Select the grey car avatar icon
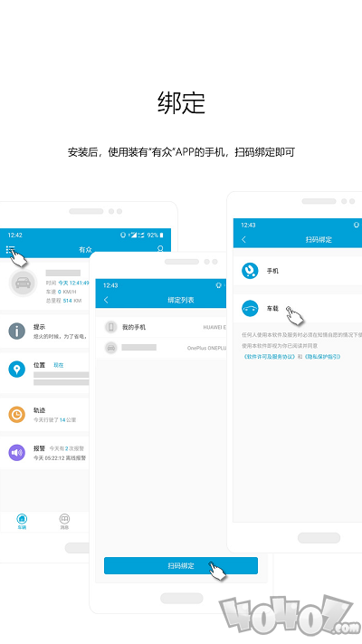This screenshot has width=362, height=644. [x=23, y=283]
